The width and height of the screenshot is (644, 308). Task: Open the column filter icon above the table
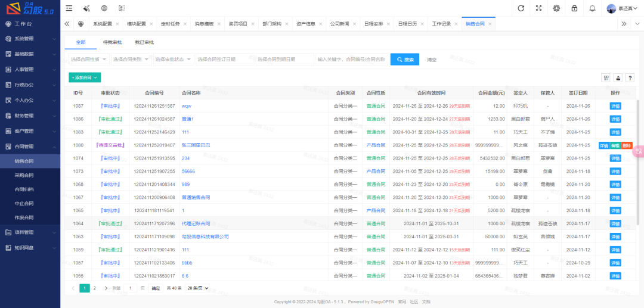tap(606, 77)
